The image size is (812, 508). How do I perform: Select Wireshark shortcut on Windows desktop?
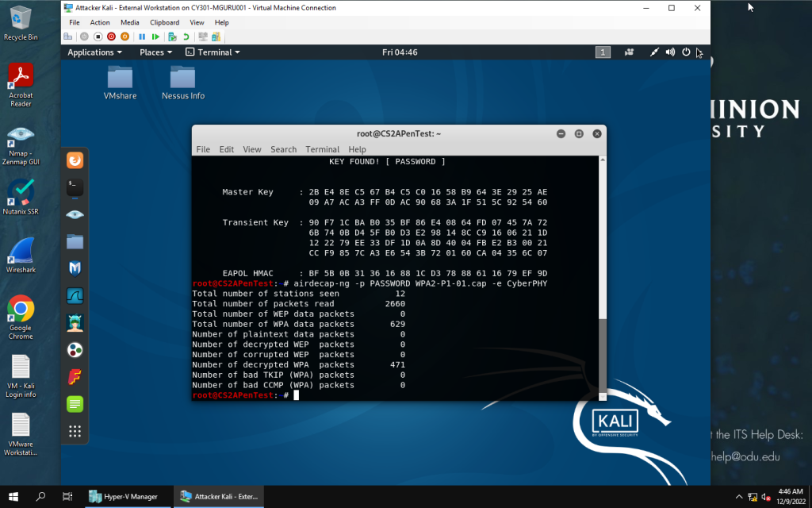(21, 255)
